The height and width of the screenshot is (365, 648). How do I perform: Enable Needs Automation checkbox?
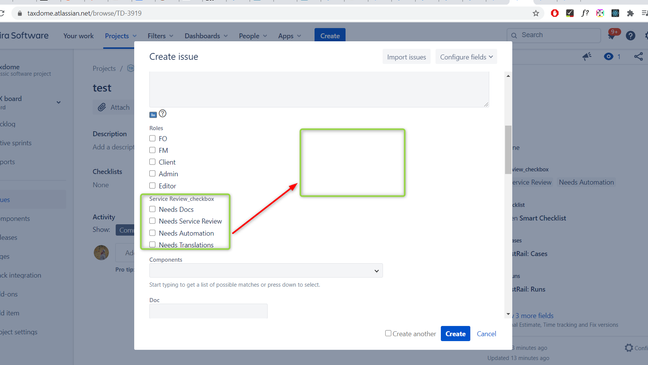(152, 233)
